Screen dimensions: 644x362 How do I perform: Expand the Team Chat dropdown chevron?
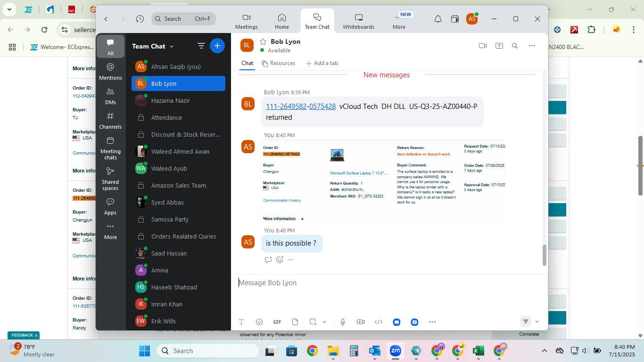(172, 46)
